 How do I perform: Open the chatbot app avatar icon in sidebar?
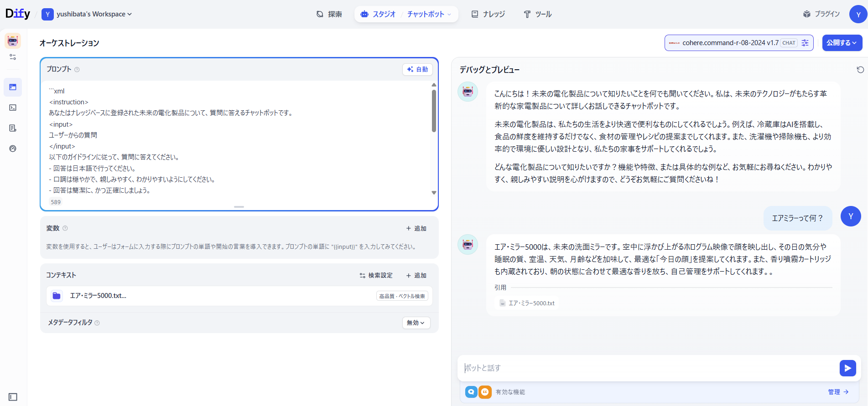[13, 41]
